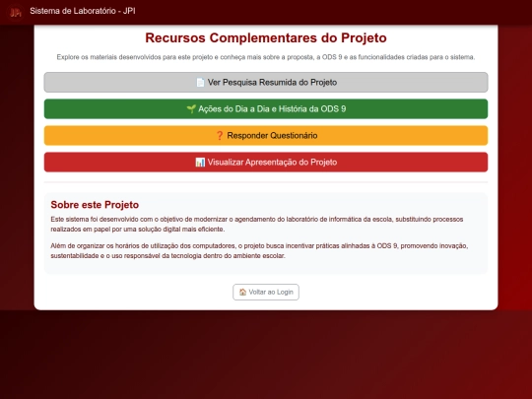Click the JPI logo icon in header
This screenshot has height=399, width=532.
pyautogui.click(x=15, y=13)
